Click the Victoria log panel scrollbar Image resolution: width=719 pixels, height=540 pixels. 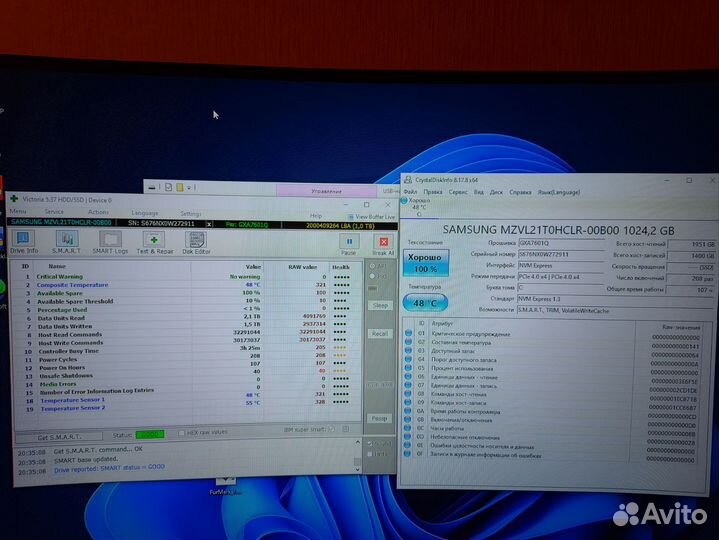[358, 456]
